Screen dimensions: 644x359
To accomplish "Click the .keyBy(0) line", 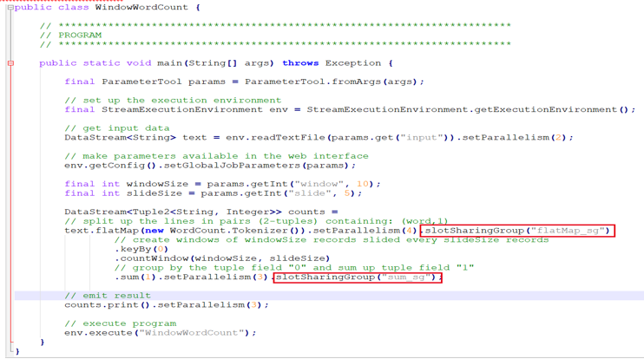I will 141,249.
